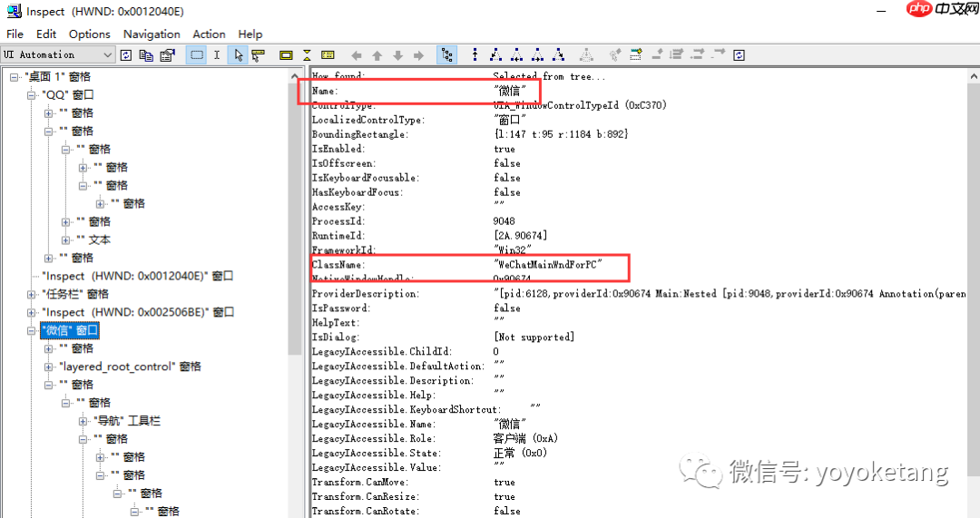Click the yellow hourglass-shaped toolbar icon

(x=307, y=55)
